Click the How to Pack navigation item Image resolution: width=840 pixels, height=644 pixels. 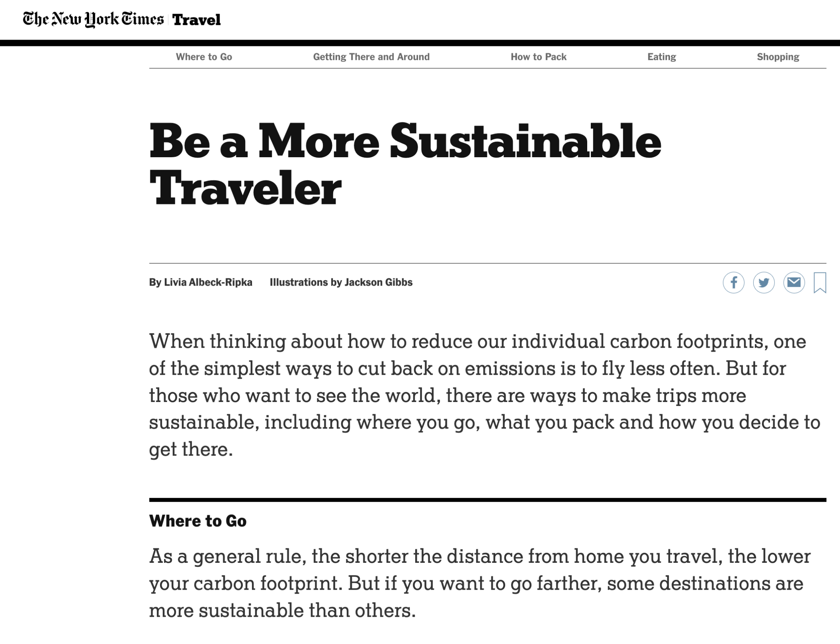pyautogui.click(x=538, y=57)
